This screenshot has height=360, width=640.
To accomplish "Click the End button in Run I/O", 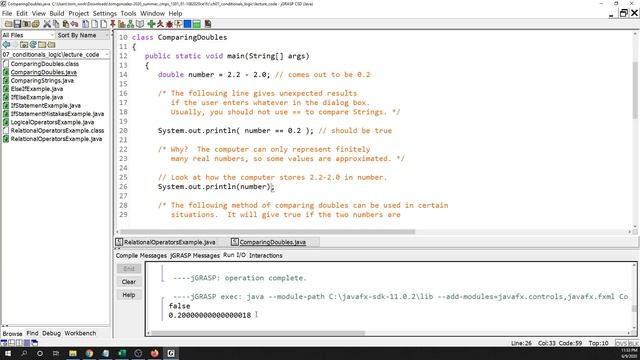I will coord(129,269).
